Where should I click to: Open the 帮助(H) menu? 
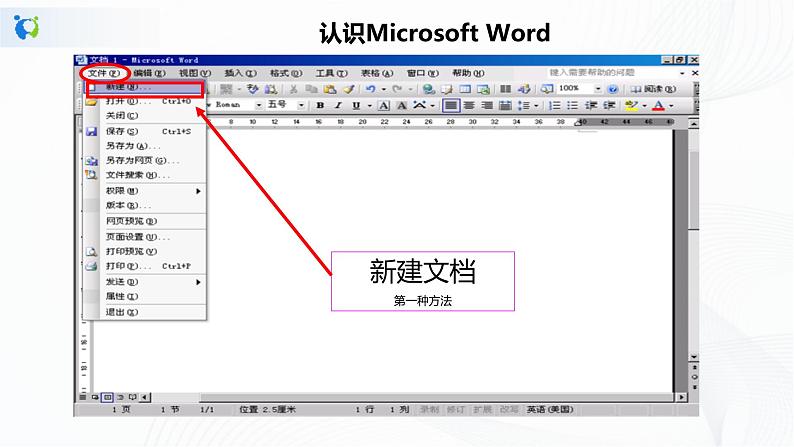[468, 73]
